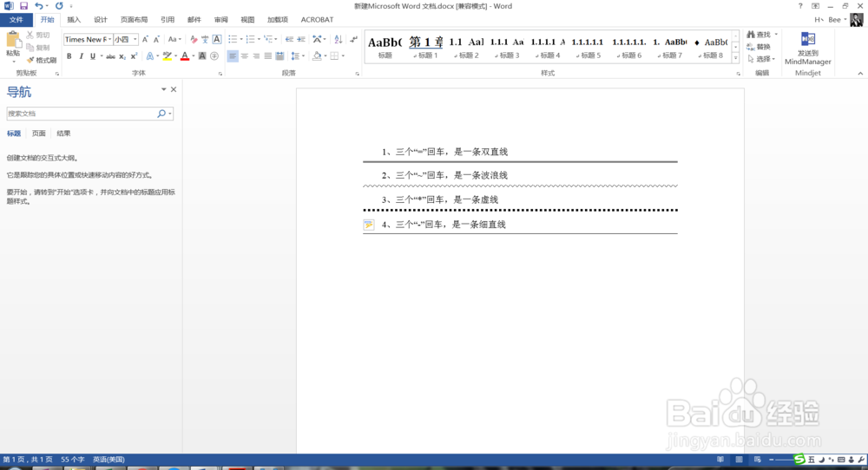Switch to the ACROBAT tab

coord(317,20)
